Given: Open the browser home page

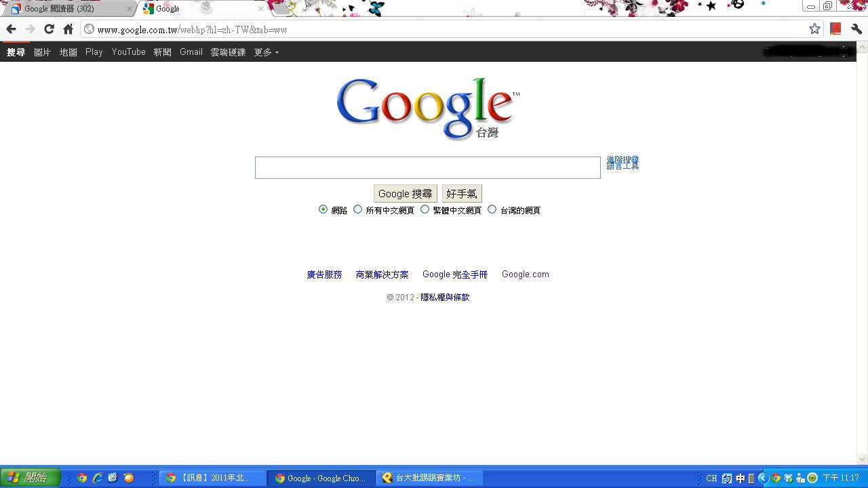Looking at the screenshot, I should 68,29.
